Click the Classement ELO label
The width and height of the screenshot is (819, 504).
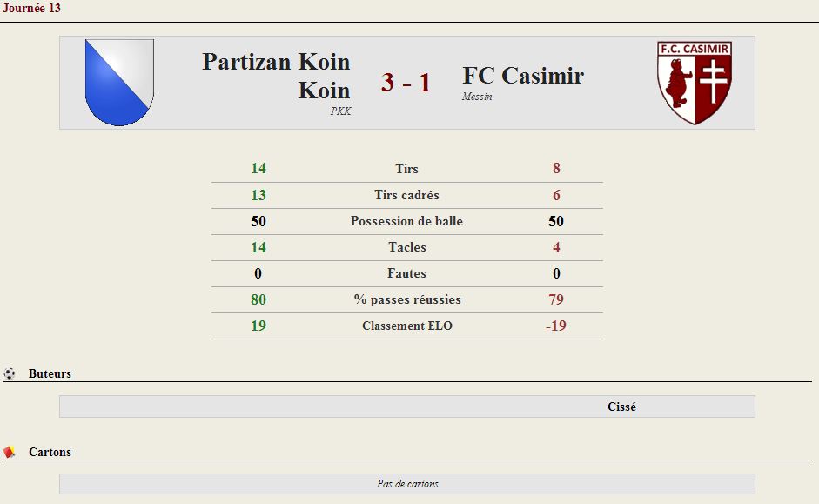point(406,326)
